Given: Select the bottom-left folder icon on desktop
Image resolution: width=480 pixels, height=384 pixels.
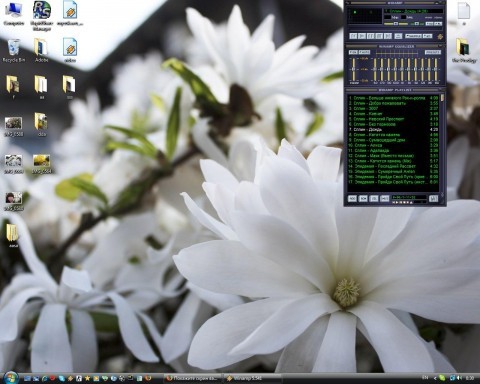Looking at the screenshot, I should click(x=13, y=235).
